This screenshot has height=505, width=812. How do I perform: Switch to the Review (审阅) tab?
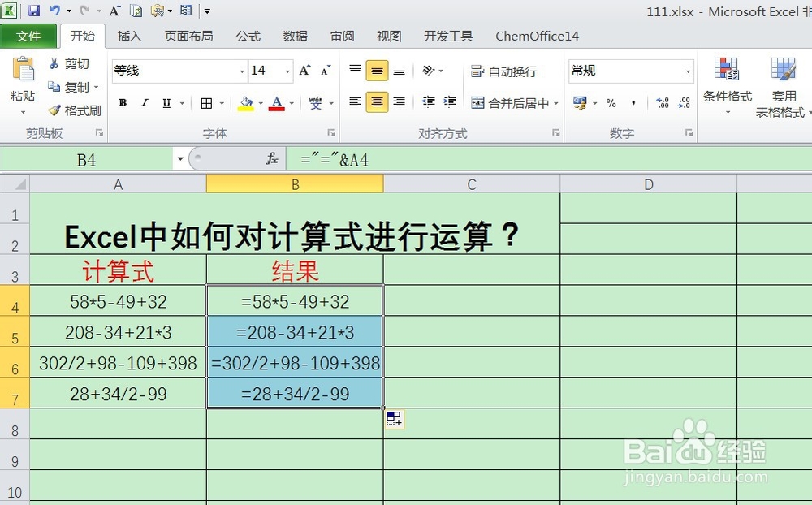coord(343,36)
